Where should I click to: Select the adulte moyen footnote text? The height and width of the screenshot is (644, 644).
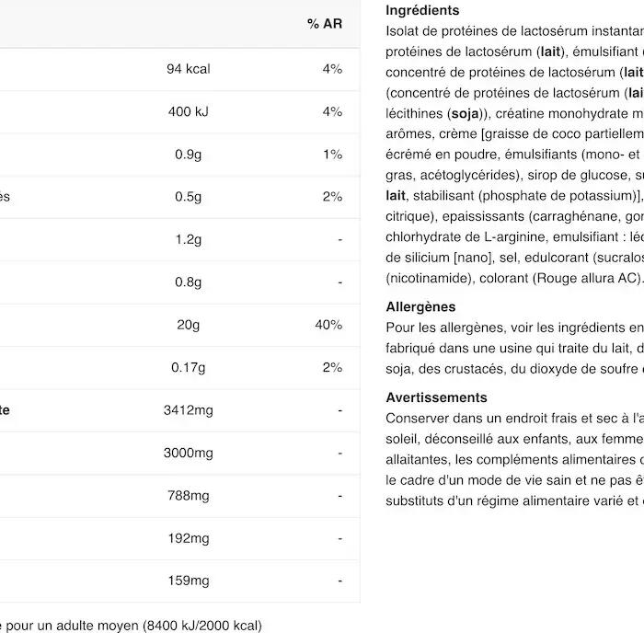point(98,626)
